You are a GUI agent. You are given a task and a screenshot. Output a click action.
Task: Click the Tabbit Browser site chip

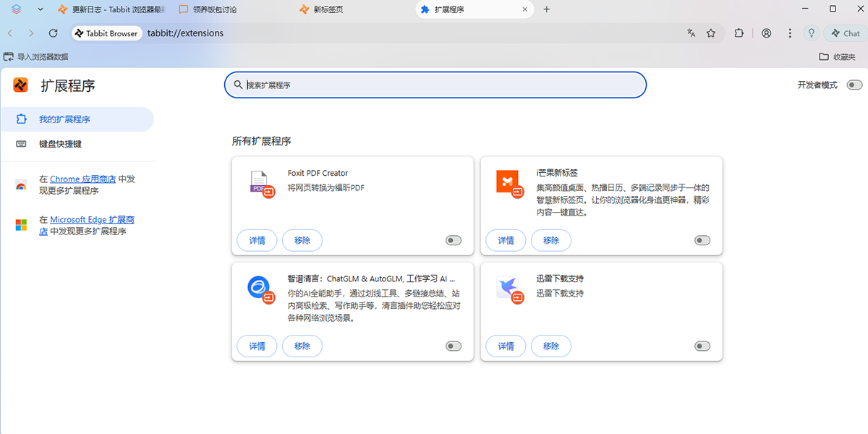pyautogui.click(x=106, y=33)
